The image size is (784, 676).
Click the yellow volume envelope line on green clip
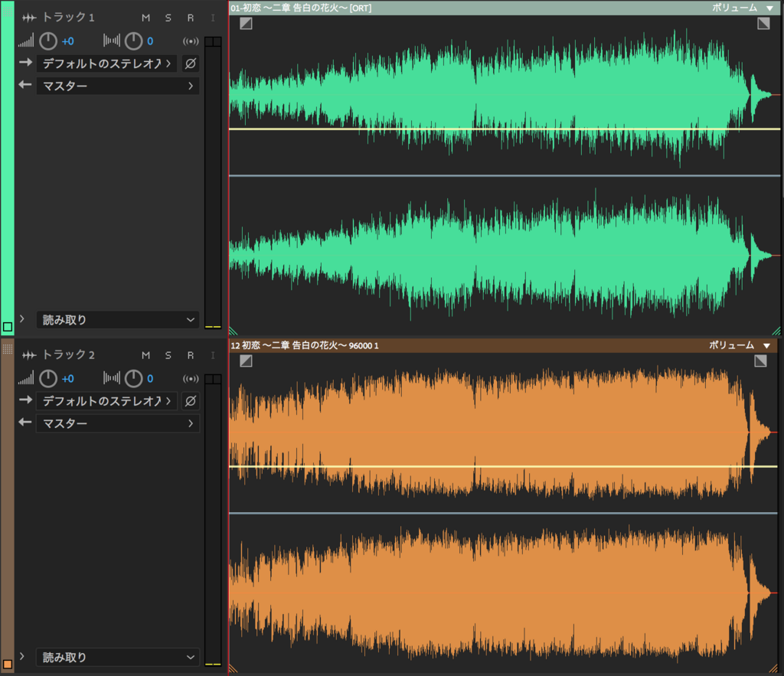point(505,129)
